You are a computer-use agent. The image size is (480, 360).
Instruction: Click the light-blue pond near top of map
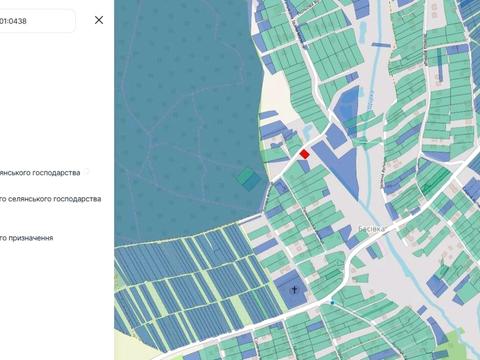point(363,32)
